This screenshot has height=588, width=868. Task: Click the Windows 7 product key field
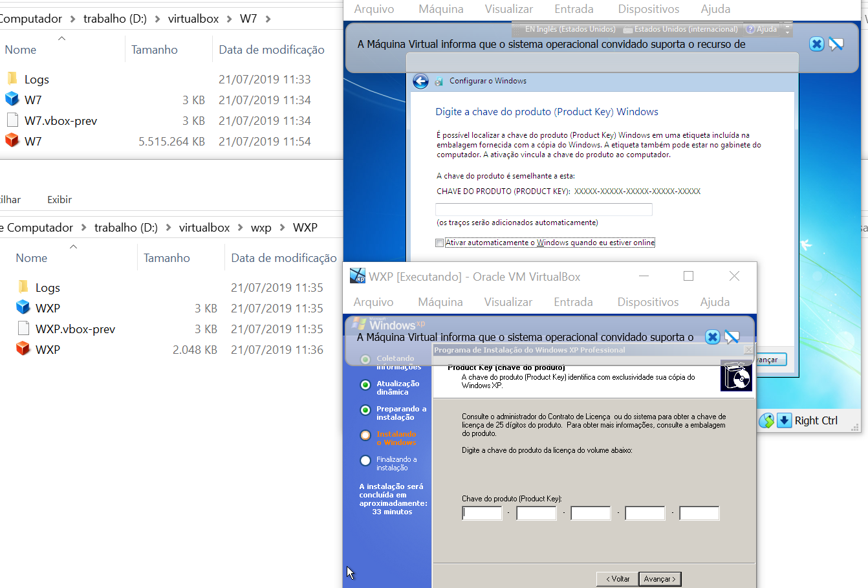pos(544,210)
